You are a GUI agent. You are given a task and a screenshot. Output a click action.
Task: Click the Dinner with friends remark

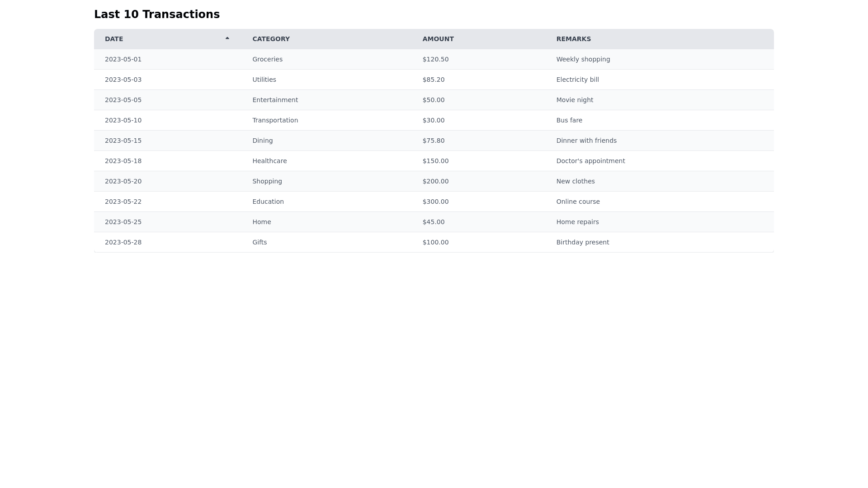pyautogui.click(x=586, y=141)
